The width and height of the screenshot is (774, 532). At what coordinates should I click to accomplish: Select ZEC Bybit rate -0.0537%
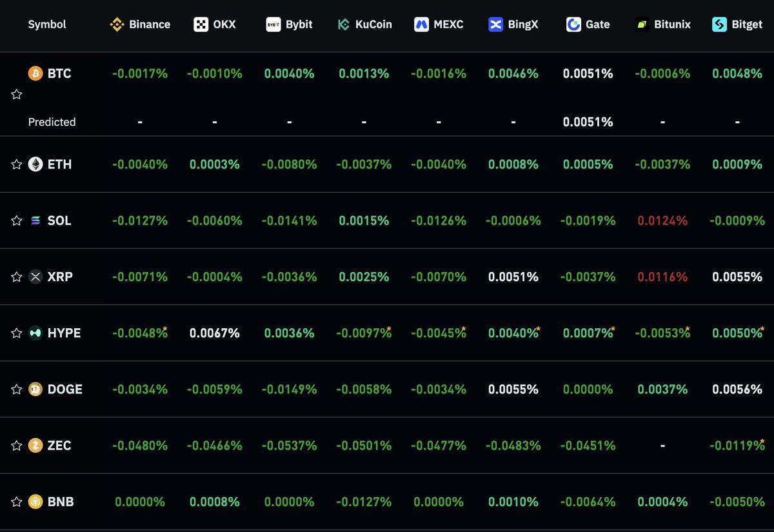tap(289, 446)
